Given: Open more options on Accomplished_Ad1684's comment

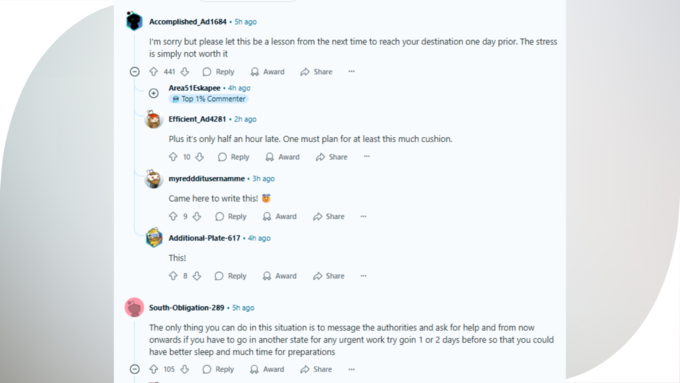Looking at the screenshot, I should [351, 71].
